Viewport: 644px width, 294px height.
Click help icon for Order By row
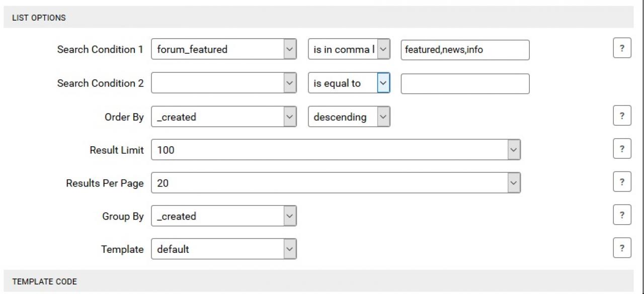pos(622,116)
